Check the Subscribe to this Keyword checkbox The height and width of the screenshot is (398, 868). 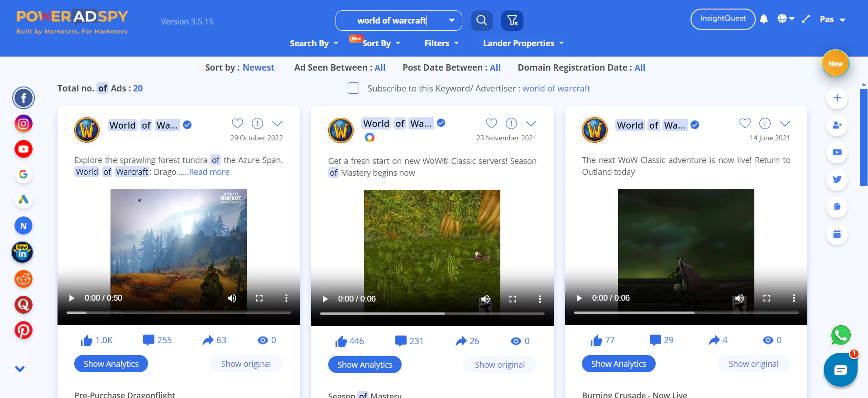pyautogui.click(x=353, y=88)
